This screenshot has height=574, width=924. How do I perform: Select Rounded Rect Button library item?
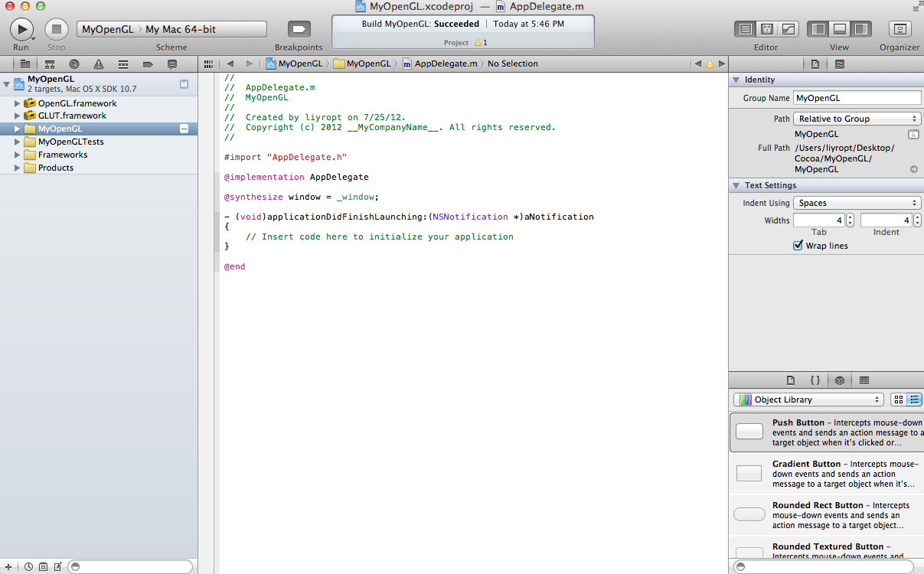(827, 515)
